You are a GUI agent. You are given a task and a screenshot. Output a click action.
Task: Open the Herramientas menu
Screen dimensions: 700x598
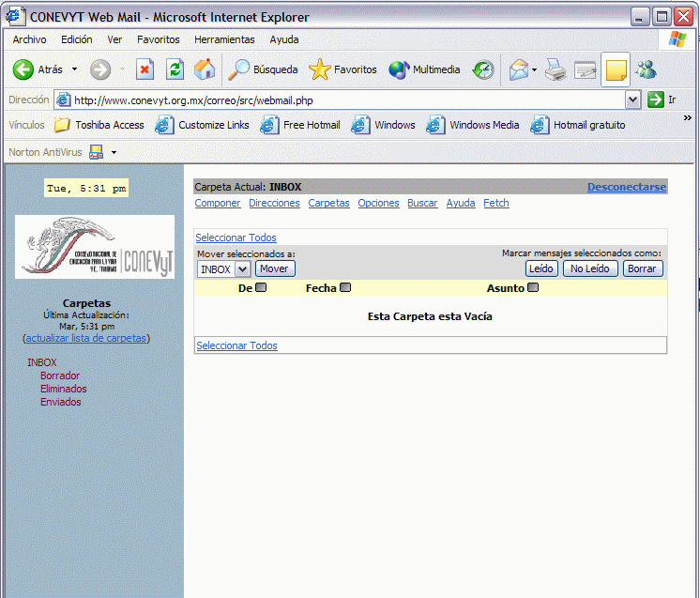(224, 39)
